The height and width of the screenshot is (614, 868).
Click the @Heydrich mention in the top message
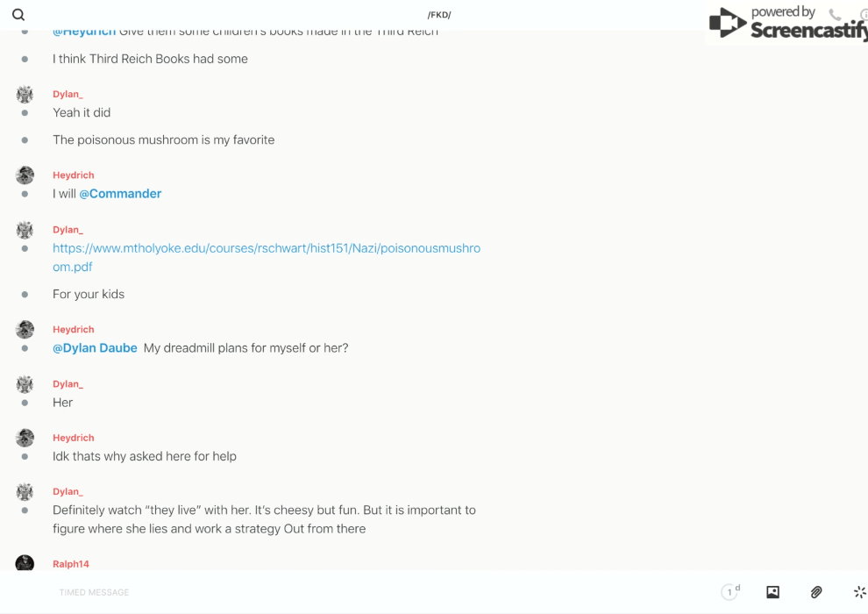(84, 32)
